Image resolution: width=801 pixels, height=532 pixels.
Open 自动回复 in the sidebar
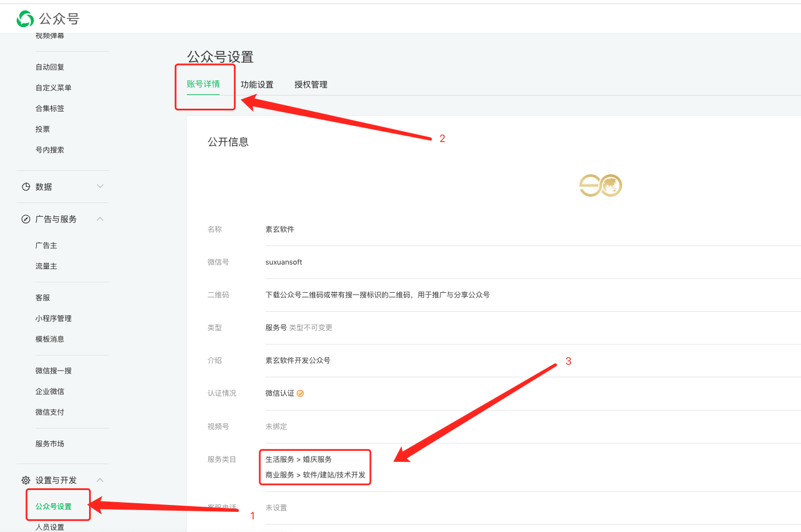coord(50,67)
